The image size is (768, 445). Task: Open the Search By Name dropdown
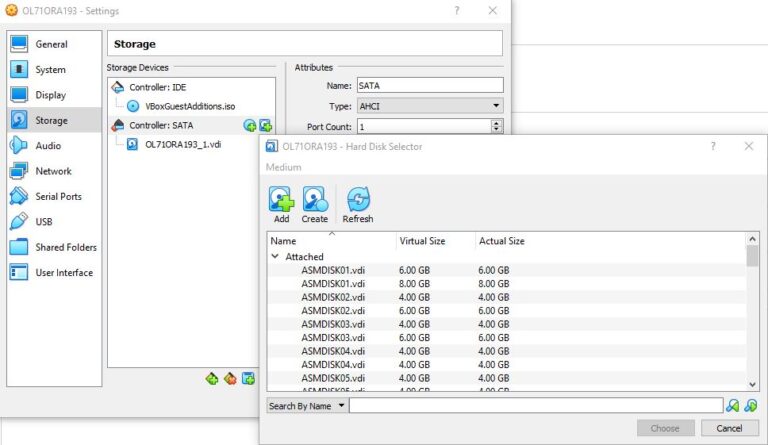[x=307, y=406]
